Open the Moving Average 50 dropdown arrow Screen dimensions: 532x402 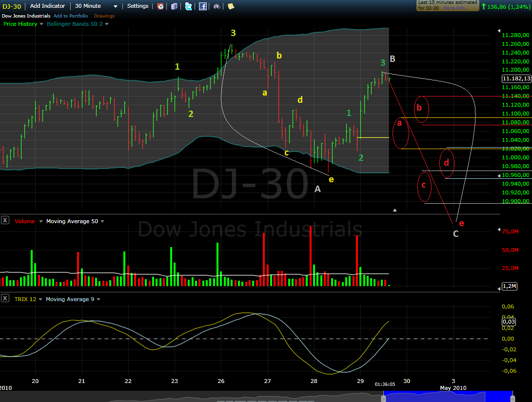coord(102,221)
